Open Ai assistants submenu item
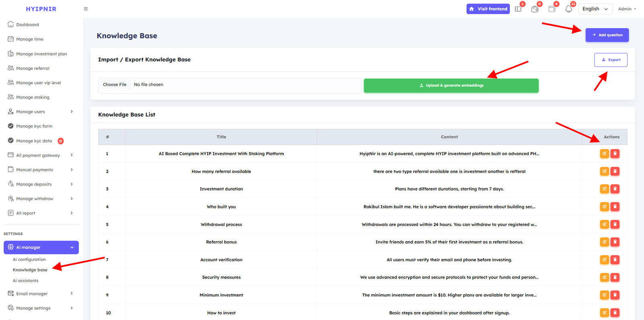 (25, 281)
